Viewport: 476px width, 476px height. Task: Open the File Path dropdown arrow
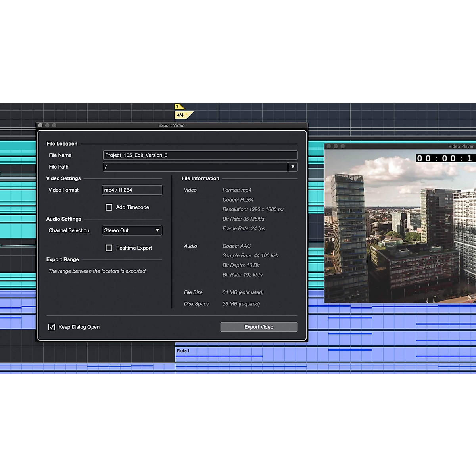point(293,167)
